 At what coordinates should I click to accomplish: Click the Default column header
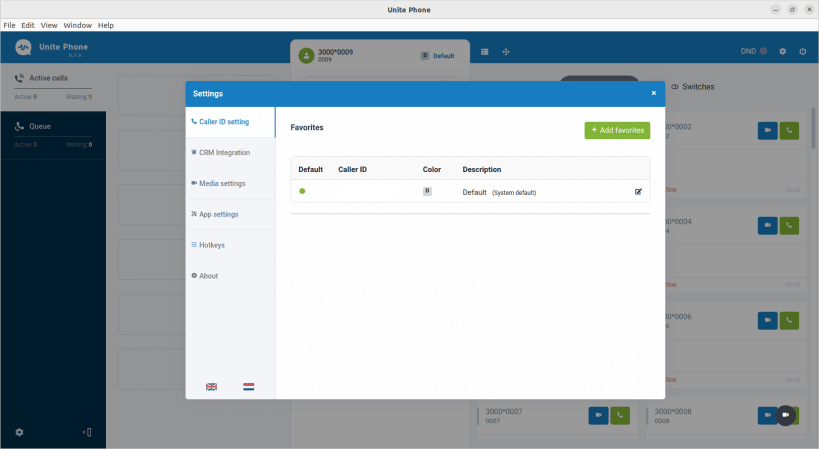point(310,170)
